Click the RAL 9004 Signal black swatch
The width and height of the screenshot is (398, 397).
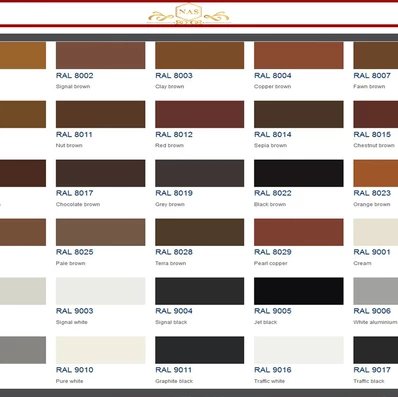pos(199,291)
